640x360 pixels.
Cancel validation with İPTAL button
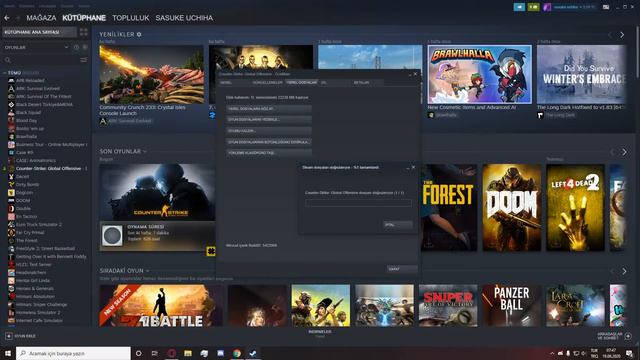(398, 225)
